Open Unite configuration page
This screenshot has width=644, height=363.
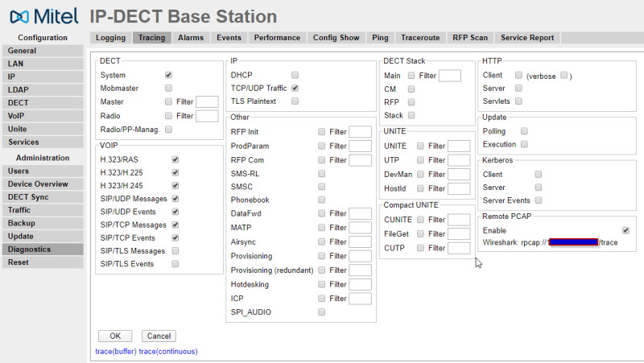pyautogui.click(x=43, y=129)
